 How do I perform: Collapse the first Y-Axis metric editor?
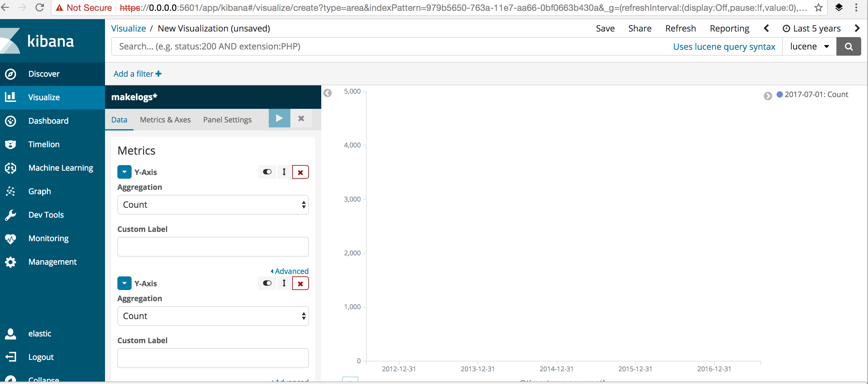[x=124, y=172]
